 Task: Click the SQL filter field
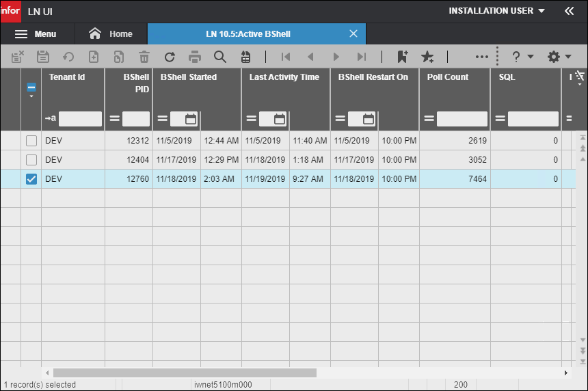click(x=533, y=118)
